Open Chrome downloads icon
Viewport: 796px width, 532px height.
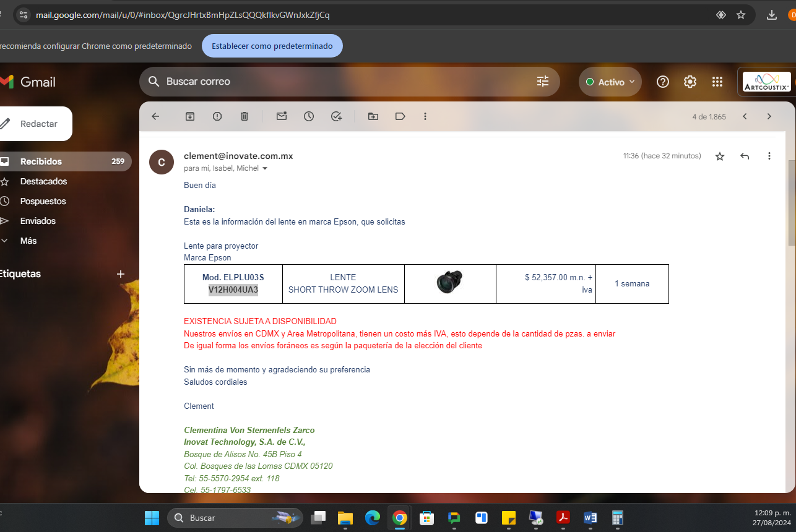772,15
